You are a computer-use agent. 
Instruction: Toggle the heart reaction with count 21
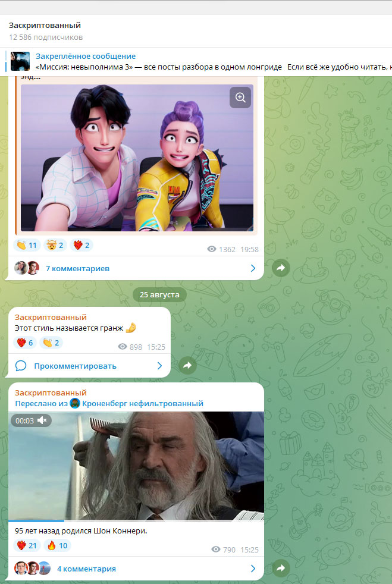[x=27, y=545]
